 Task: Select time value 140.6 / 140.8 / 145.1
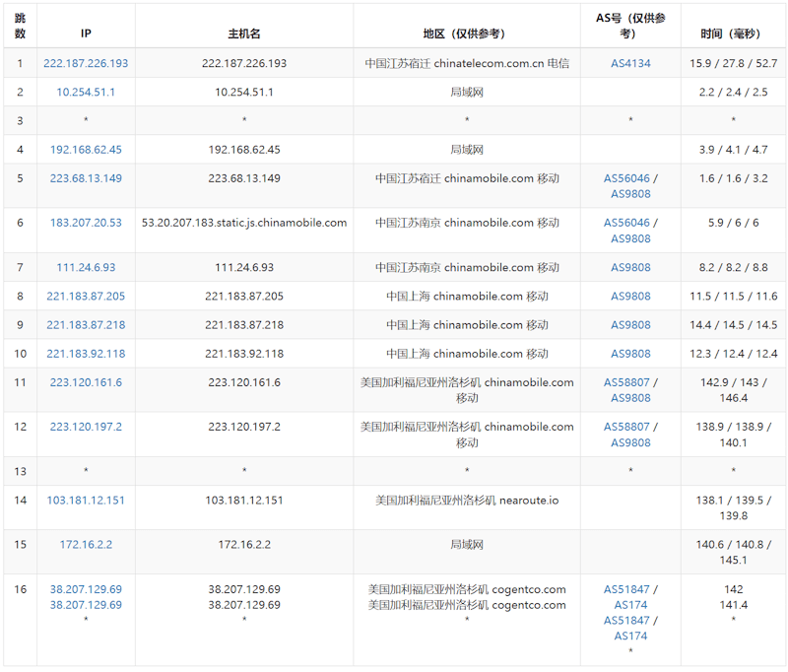tap(733, 552)
